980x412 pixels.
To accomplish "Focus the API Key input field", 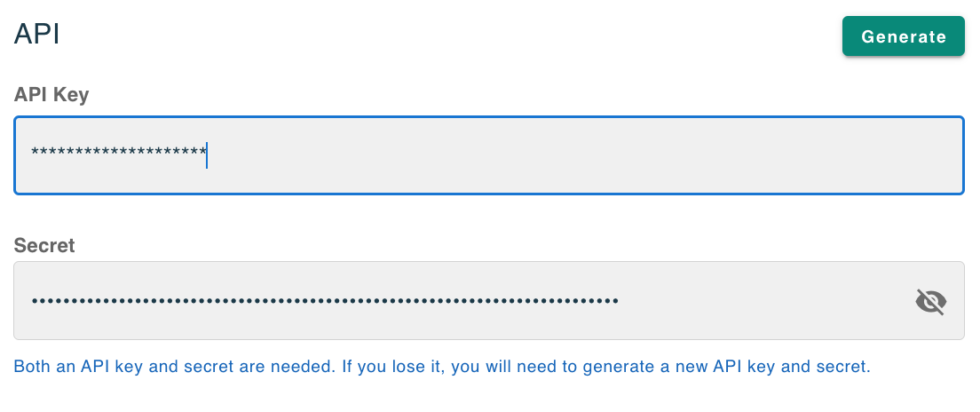I will (488, 155).
